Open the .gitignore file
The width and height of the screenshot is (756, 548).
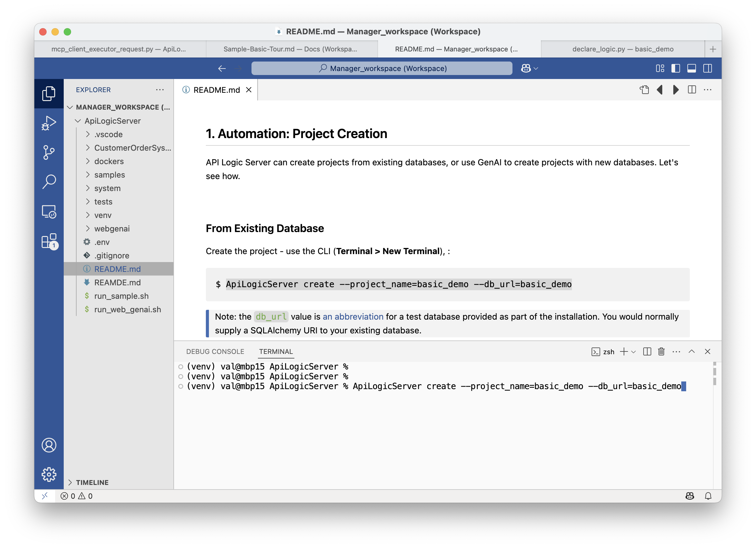click(x=119, y=256)
